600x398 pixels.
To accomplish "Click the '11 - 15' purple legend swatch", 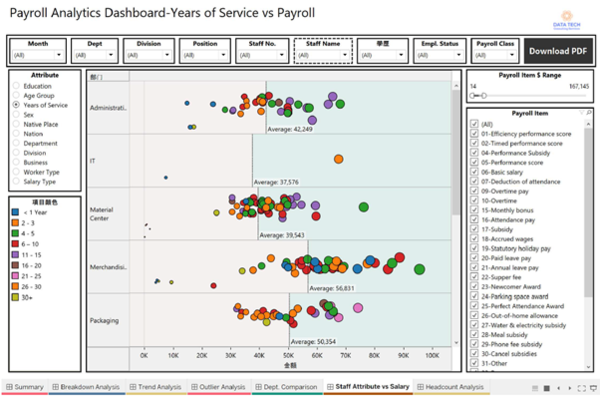I will [x=15, y=254].
